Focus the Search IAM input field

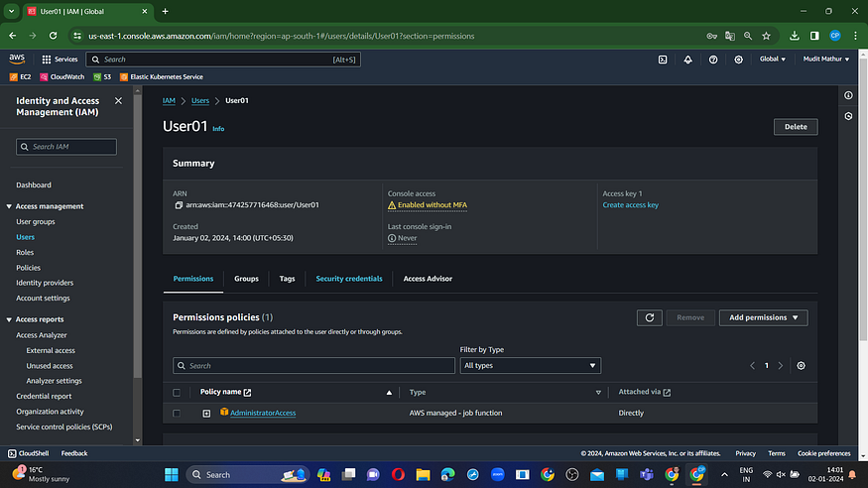[x=66, y=147]
